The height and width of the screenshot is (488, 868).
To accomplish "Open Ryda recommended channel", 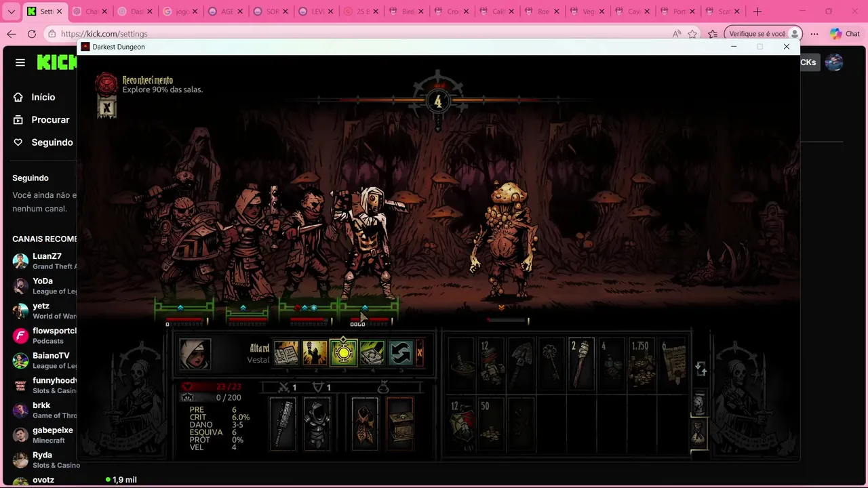I will point(44,460).
